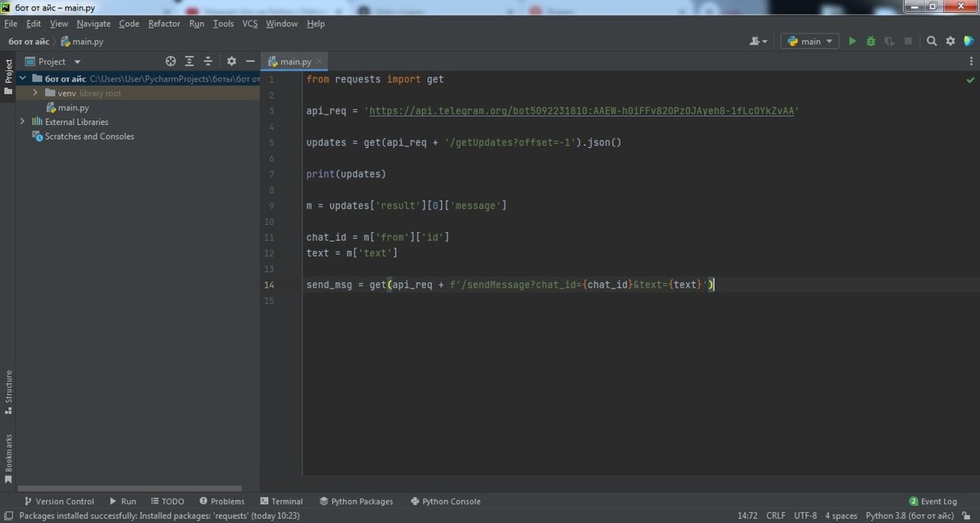Open the Help menu

(316, 24)
